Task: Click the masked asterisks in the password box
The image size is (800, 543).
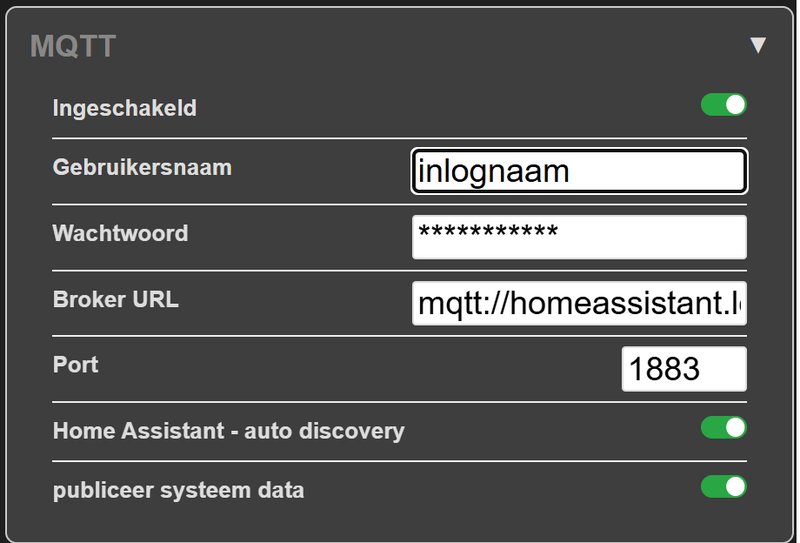Action: (488, 235)
